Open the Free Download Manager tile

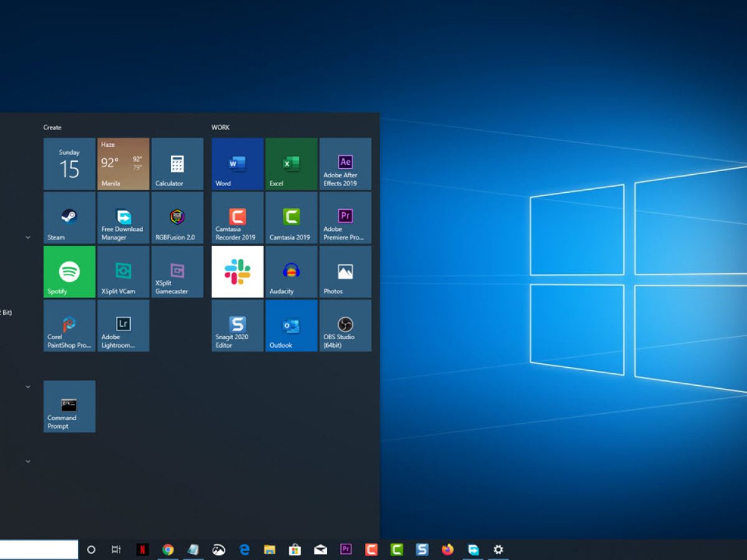coord(123,218)
